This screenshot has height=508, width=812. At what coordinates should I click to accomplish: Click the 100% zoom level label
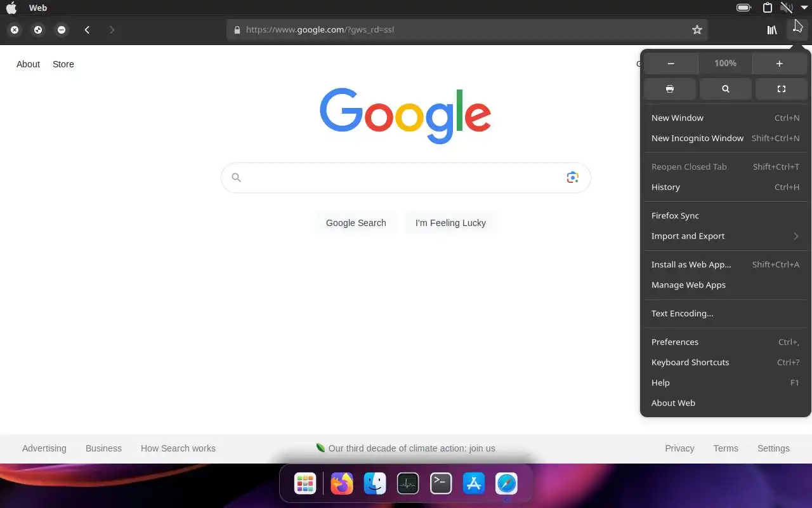coord(725,63)
